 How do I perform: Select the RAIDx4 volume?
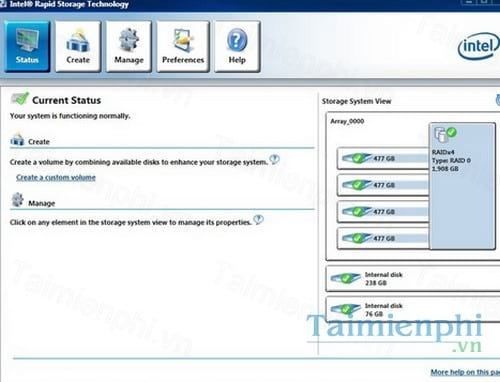point(462,186)
